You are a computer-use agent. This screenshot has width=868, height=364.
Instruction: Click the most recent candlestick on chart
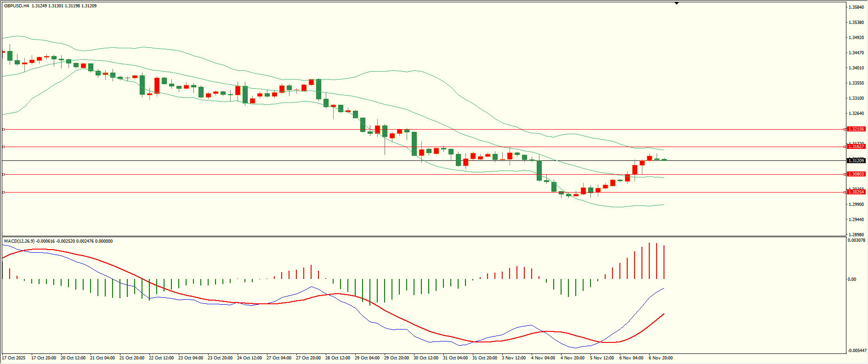pyautogui.click(x=664, y=159)
